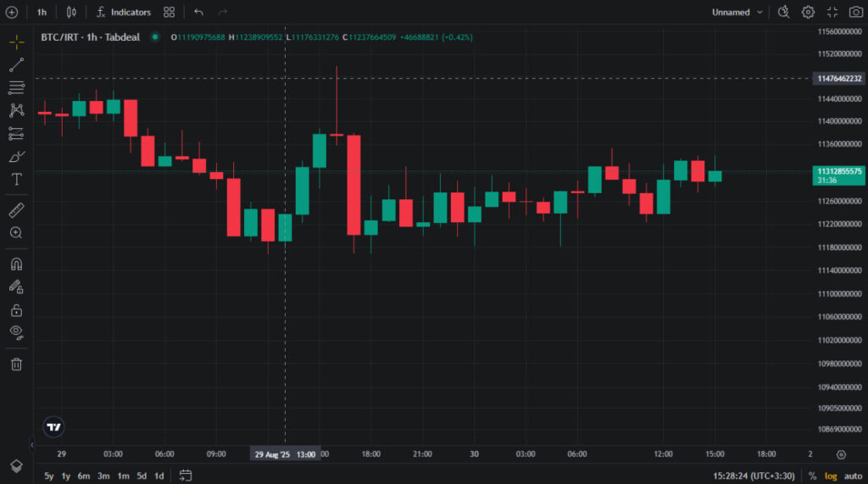Select the 1m date range tab
Image resolution: width=868 pixels, height=484 pixels.
[x=123, y=476]
